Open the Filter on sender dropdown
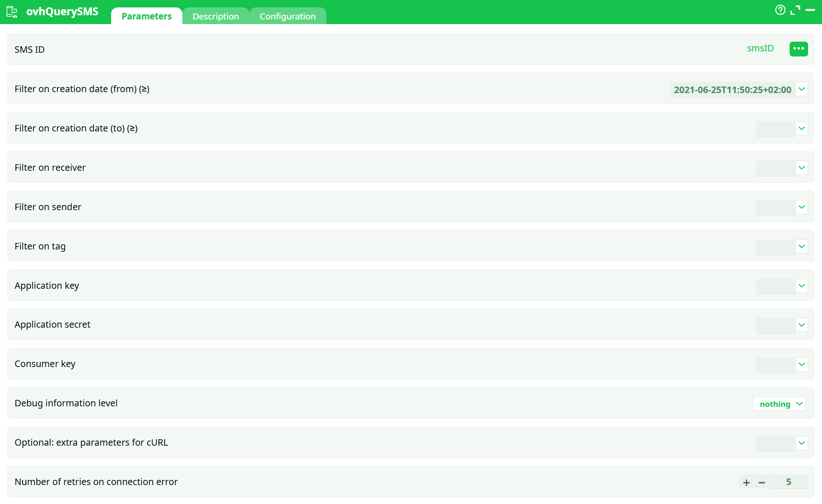Viewport: 822px width, 504px height. click(802, 207)
